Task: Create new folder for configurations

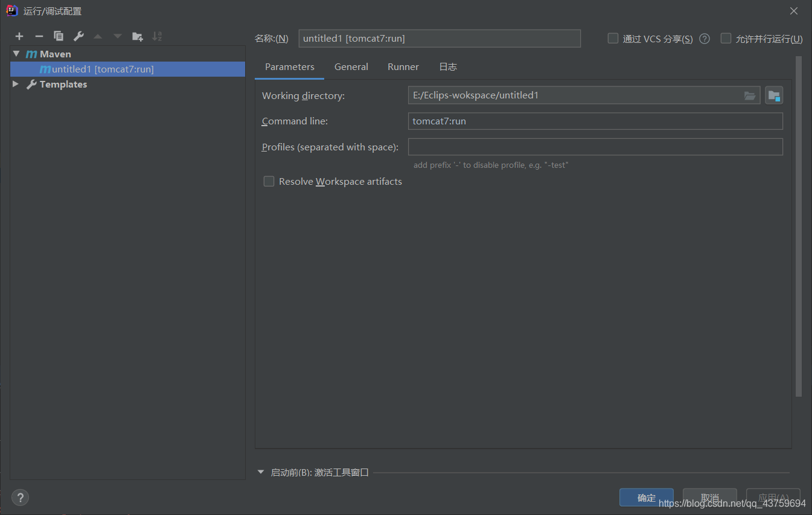Action: click(138, 36)
